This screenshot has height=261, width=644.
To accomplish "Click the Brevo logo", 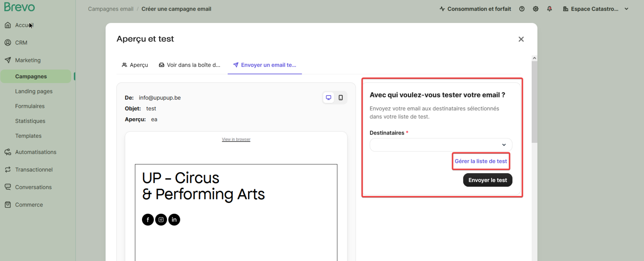I will coord(20,7).
